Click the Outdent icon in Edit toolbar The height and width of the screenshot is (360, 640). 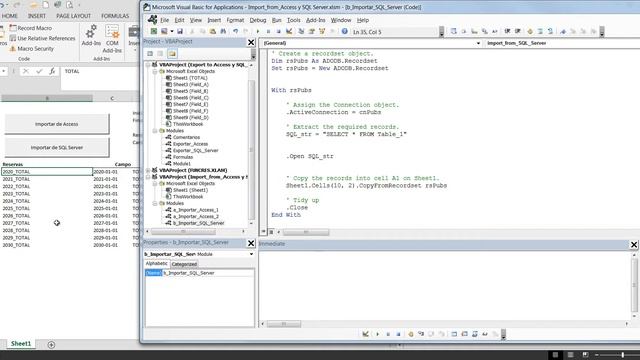[x=518, y=31]
